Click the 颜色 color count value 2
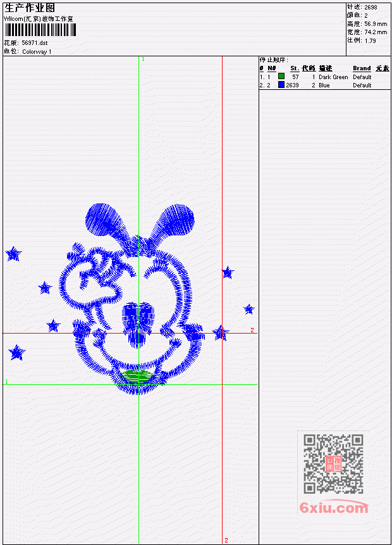This screenshot has height=545, width=392. [365, 15]
